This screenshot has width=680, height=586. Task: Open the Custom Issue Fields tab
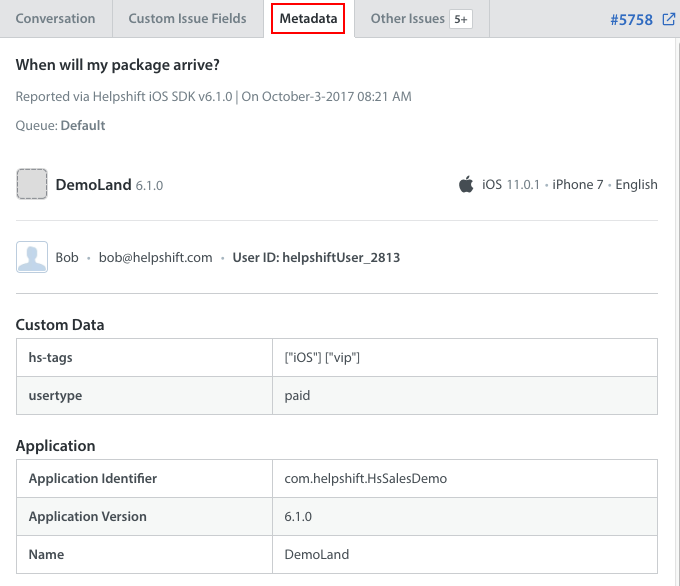187,19
